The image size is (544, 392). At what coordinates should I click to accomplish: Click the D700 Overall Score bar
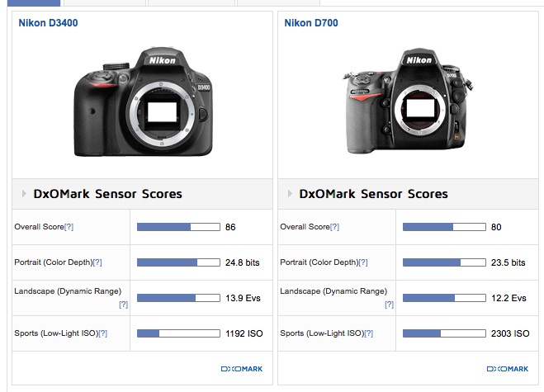[444, 227]
